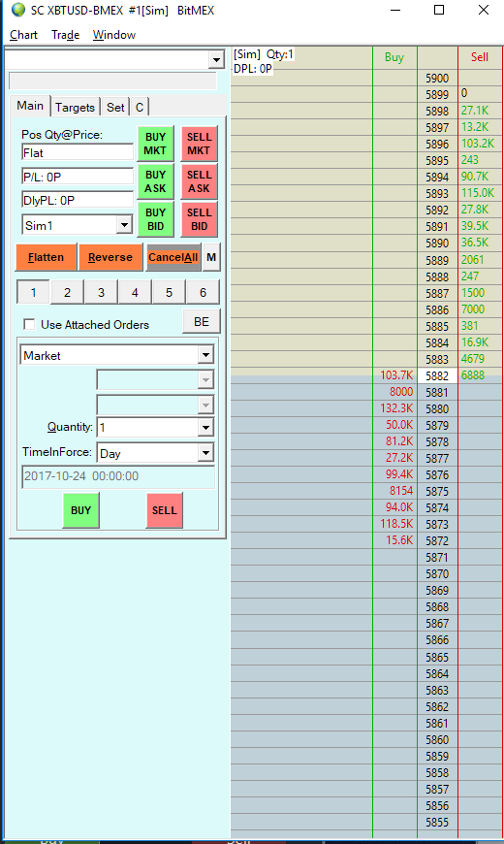Open the Quantity dropdown
The height and width of the screenshot is (844, 504).
(205, 428)
